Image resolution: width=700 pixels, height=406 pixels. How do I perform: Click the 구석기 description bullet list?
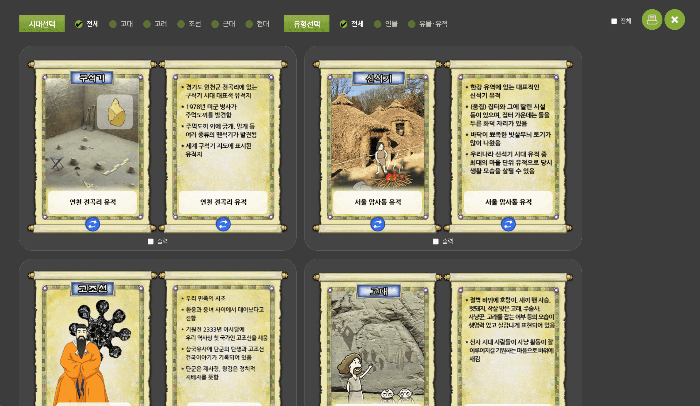(x=220, y=121)
